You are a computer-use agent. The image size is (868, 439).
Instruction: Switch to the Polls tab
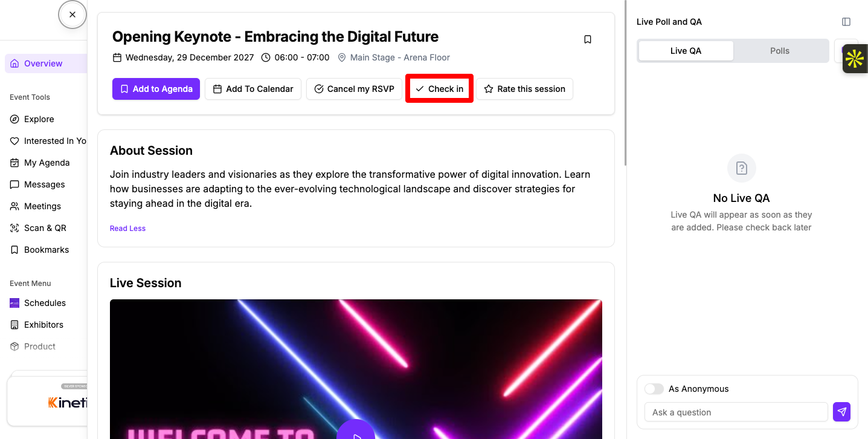pyautogui.click(x=780, y=51)
